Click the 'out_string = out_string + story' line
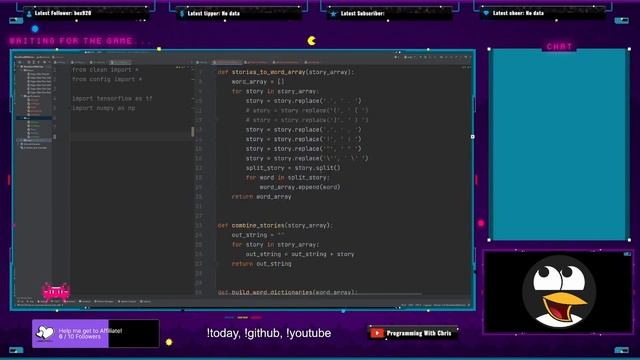This screenshot has width=640, height=360. pos(300,254)
